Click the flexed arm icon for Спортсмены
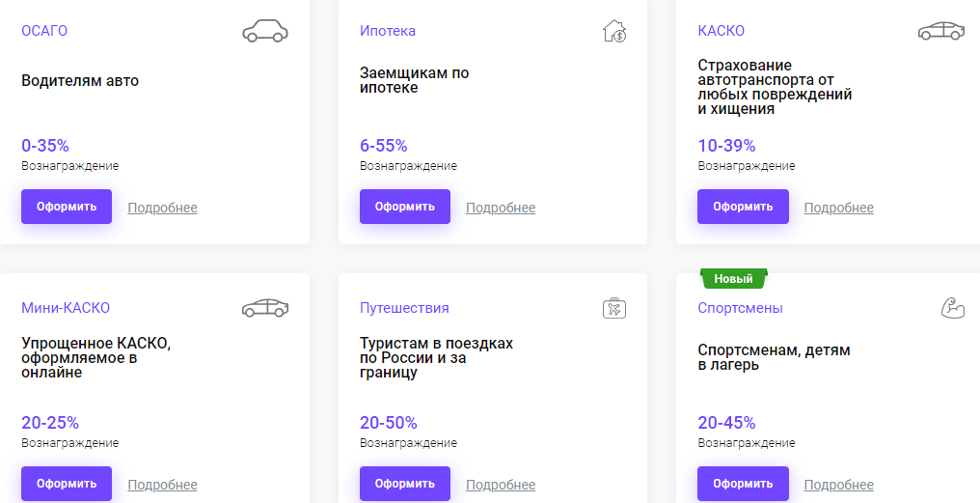Screen dimensions: 980x503 pyautogui.click(x=952, y=308)
